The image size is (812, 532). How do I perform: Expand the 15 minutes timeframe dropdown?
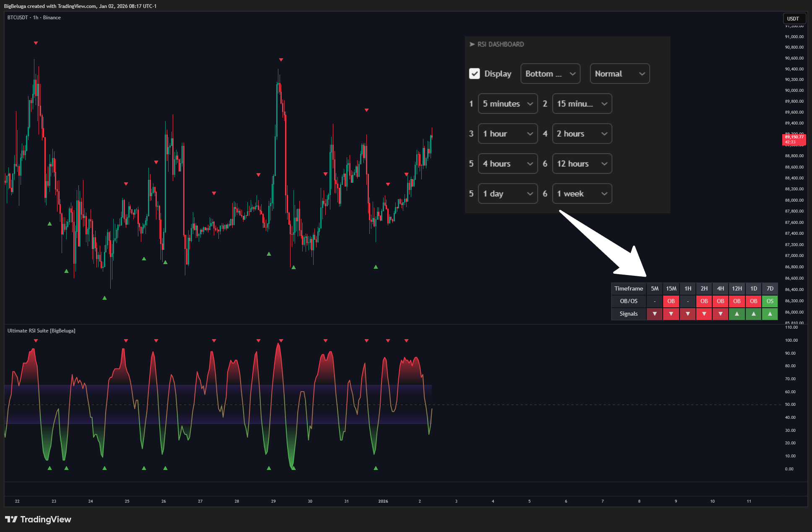tap(582, 104)
